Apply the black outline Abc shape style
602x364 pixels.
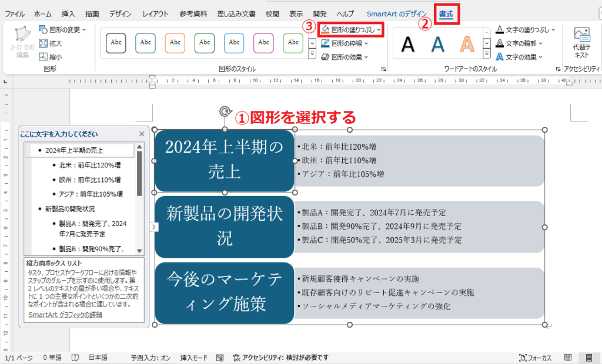tap(116, 43)
